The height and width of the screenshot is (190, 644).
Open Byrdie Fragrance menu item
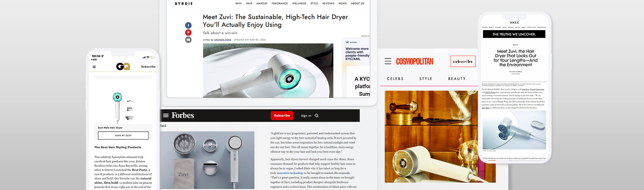[280, 3]
